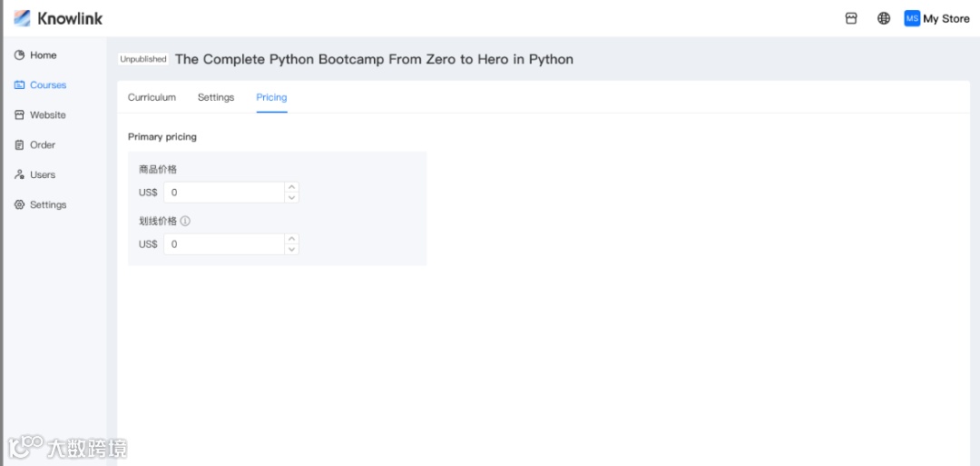Open the My Store account menu

(946, 18)
